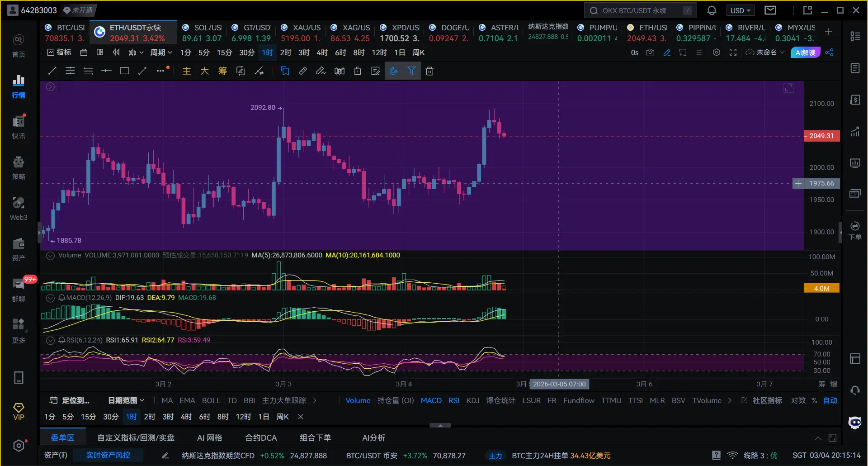The height and width of the screenshot is (466, 868).
Task: Open the customer support headset icon
Action: 855,390
